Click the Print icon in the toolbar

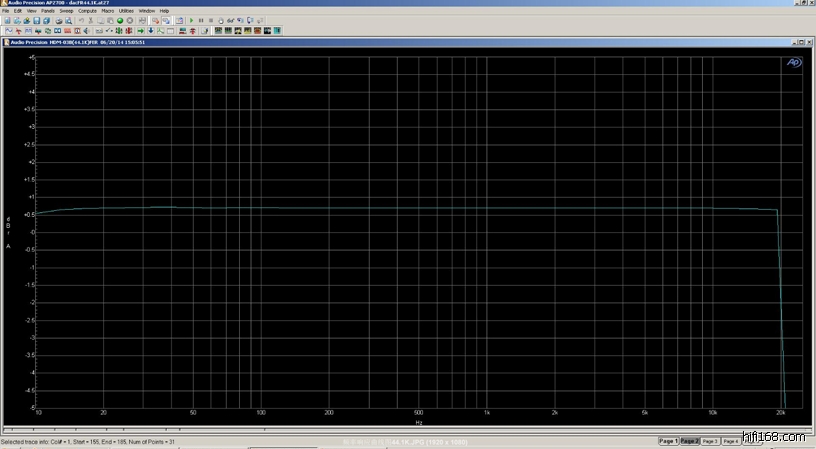pyautogui.click(x=57, y=20)
